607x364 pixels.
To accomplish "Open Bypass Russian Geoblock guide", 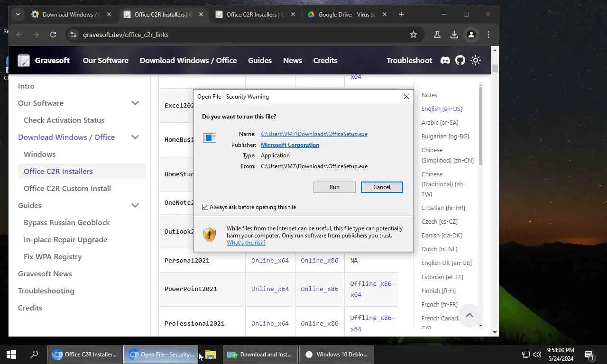I will tap(67, 222).
